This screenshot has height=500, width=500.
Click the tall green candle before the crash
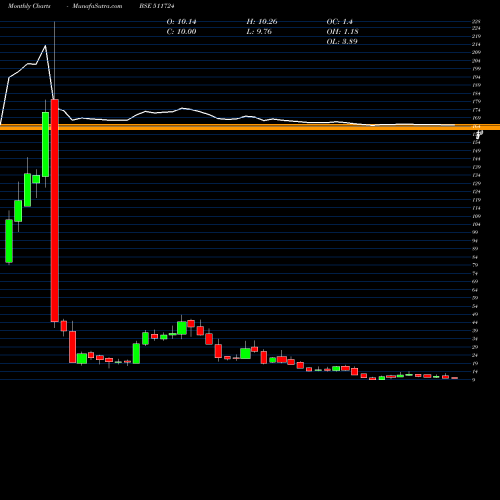pyautogui.click(x=46, y=144)
